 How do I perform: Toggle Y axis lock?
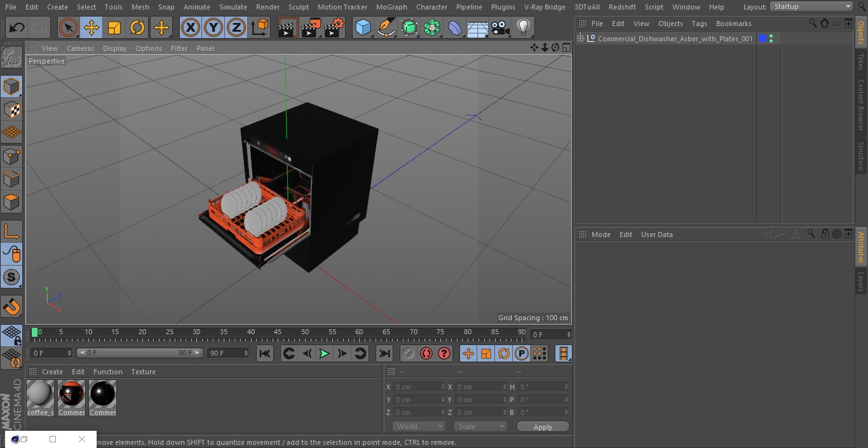(x=214, y=28)
